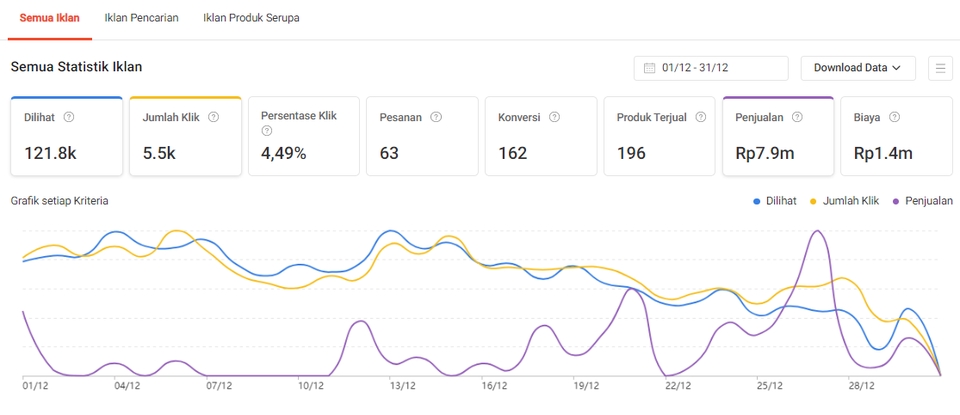Click the calendar icon in date field
This screenshot has height=415, width=960.
click(650, 68)
